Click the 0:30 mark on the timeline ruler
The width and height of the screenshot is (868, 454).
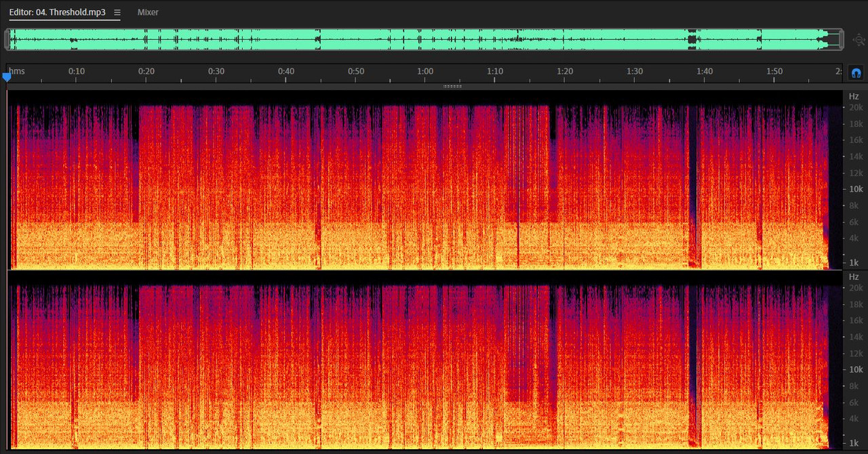pos(216,71)
